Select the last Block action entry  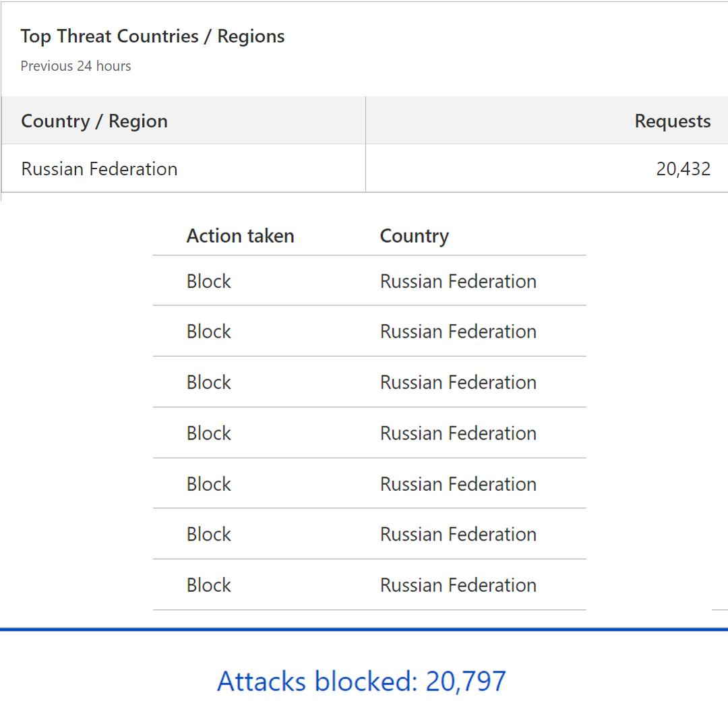point(208,585)
